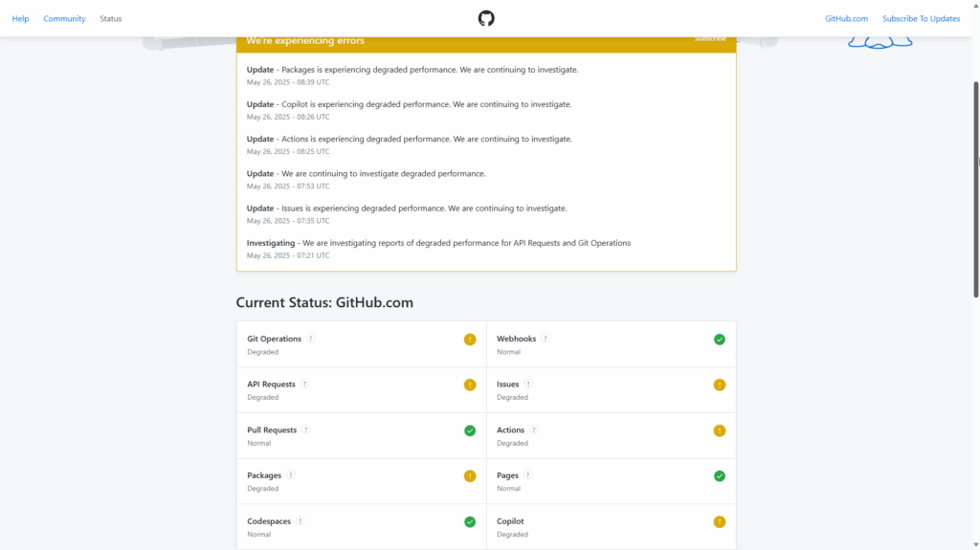This screenshot has height=550, width=980.
Task: Go to GitHub.com via header link
Action: [846, 19]
